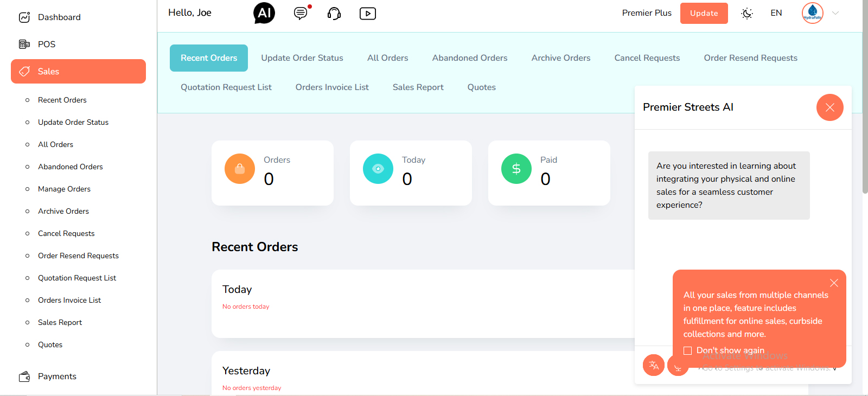The image size is (868, 396).
Task: Switch to Order Resend Requests tab
Action: [751, 58]
